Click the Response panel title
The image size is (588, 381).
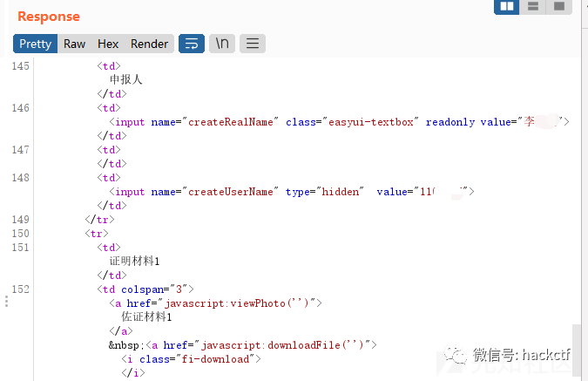pyautogui.click(x=49, y=17)
